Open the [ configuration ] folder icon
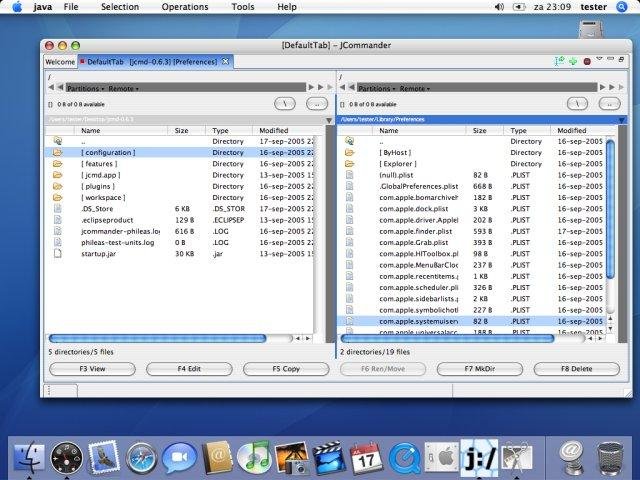This screenshot has width=640, height=480. pos(57,152)
